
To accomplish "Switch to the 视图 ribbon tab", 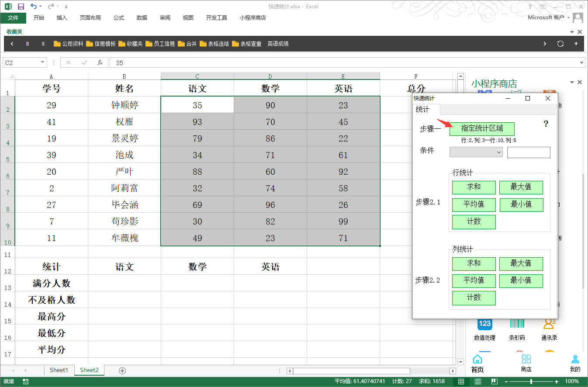I will click(188, 18).
